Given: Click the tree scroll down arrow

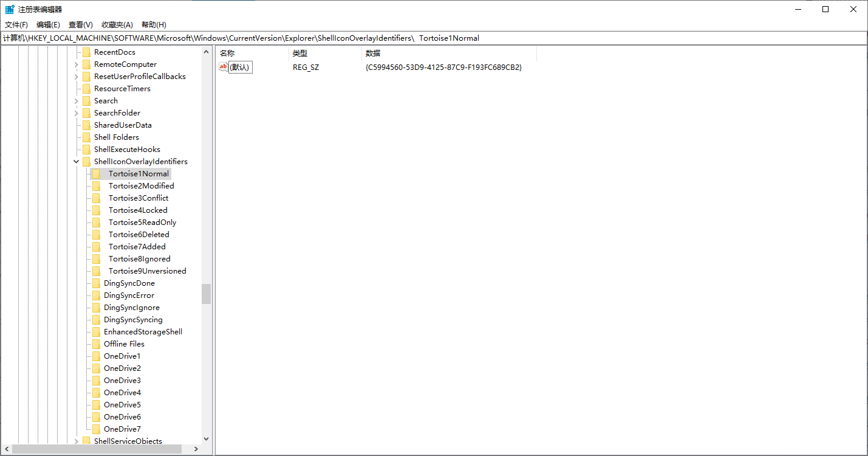Looking at the screenshot, I should point(207,438).
